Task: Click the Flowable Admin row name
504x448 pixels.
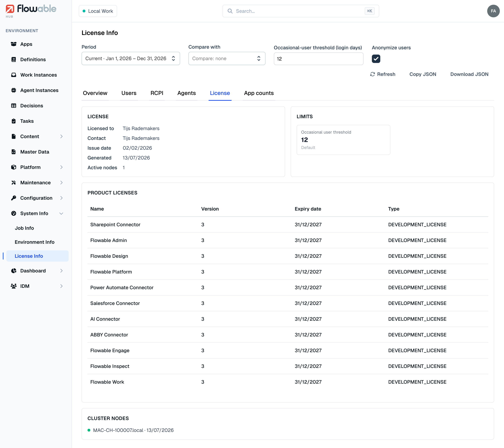Action: 108,240
